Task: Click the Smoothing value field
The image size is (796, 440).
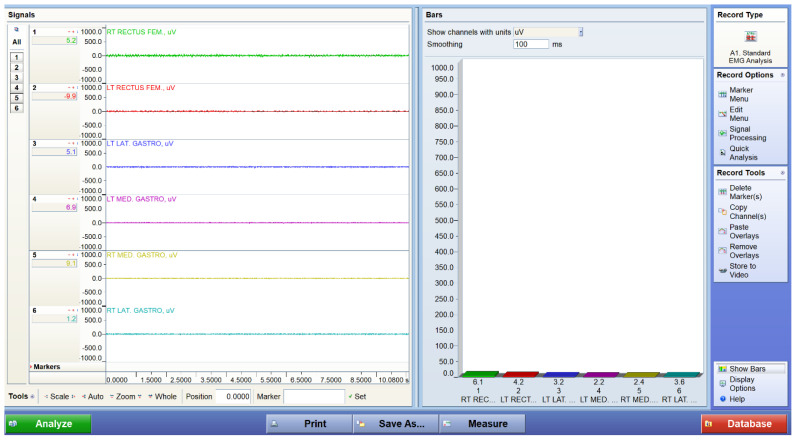Action: click(x=531, y=44)
